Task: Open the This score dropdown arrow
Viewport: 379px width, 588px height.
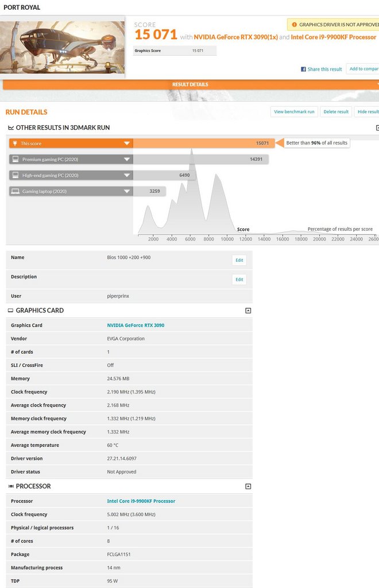Action: tap(127, 143)
